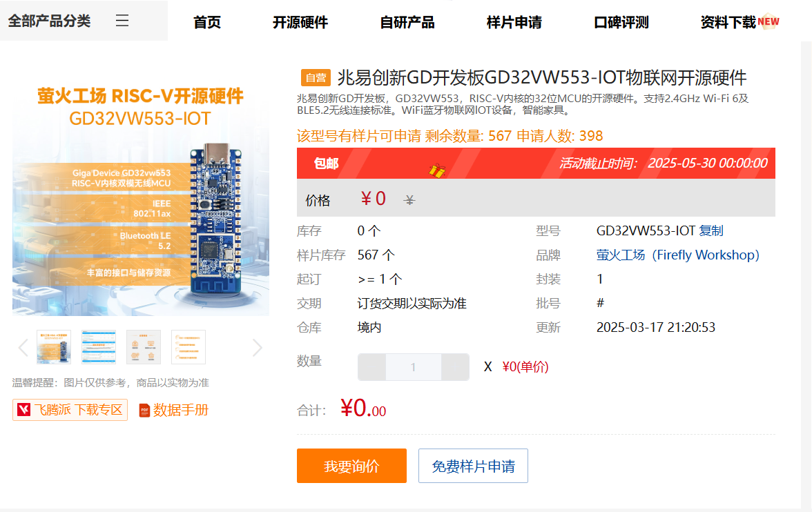Viewport: 812px width, 512px height.
Task: Go to the 首页 nav item
Action: pos(207,22)
